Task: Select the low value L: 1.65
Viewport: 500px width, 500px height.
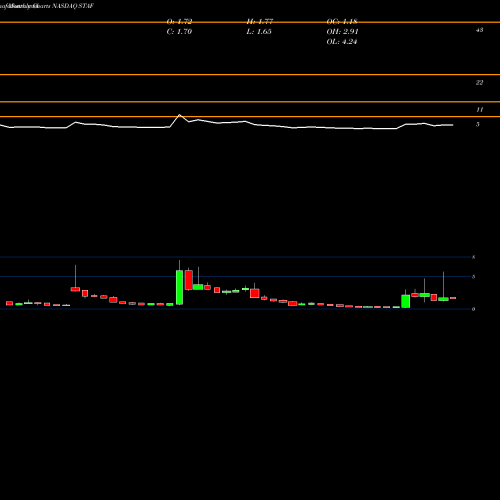Action: 259,32
